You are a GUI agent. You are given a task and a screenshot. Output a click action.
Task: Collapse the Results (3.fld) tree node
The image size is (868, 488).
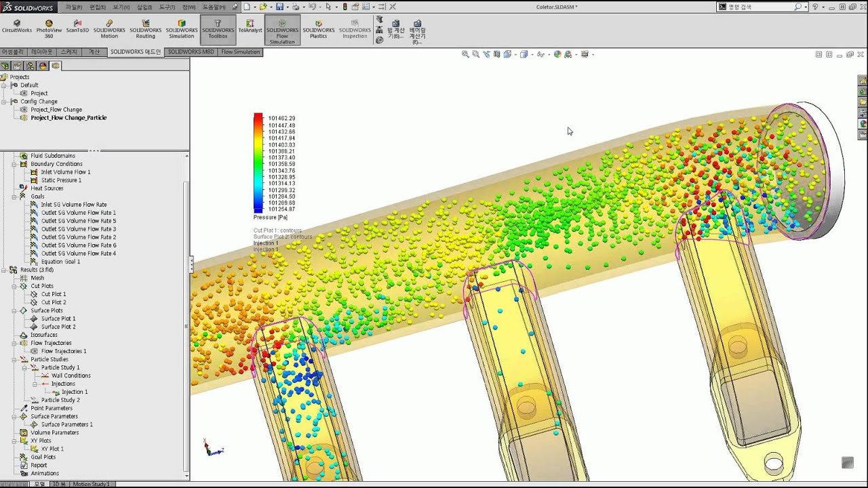point(5,270)
